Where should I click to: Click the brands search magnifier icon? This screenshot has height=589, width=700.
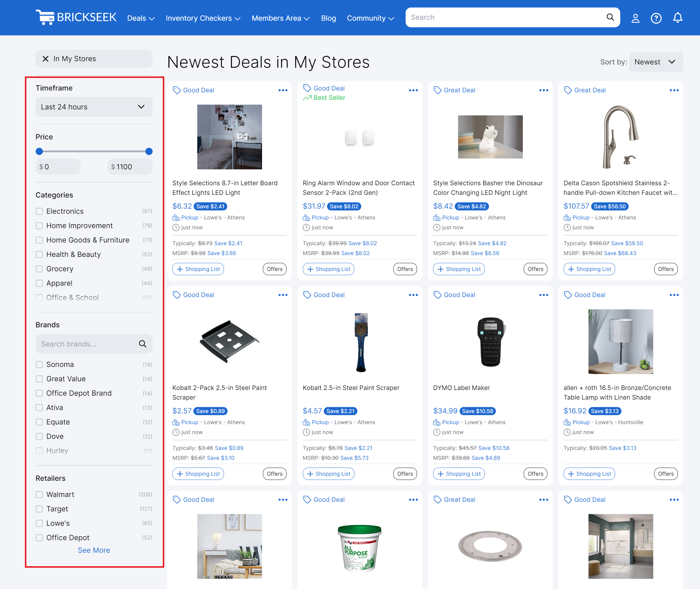tap(143, 344)
